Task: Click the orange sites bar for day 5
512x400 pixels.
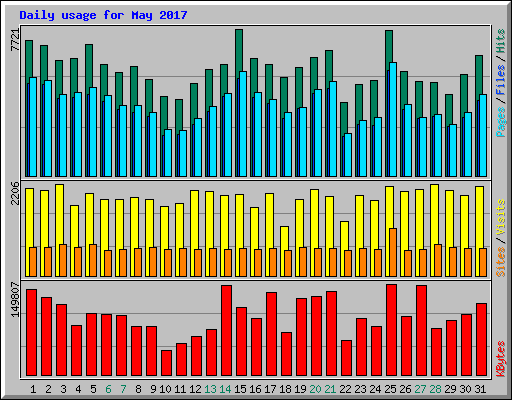Action: pos(93,260)
